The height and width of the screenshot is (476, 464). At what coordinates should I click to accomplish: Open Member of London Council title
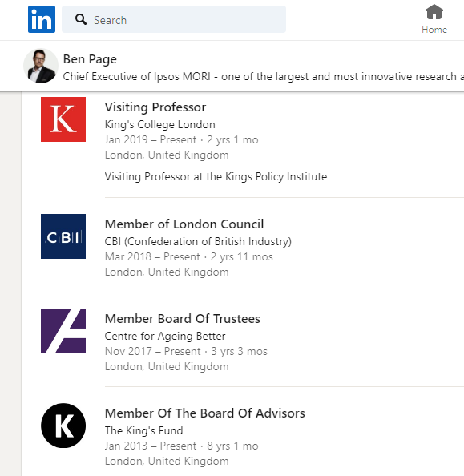tap(184, 224)
